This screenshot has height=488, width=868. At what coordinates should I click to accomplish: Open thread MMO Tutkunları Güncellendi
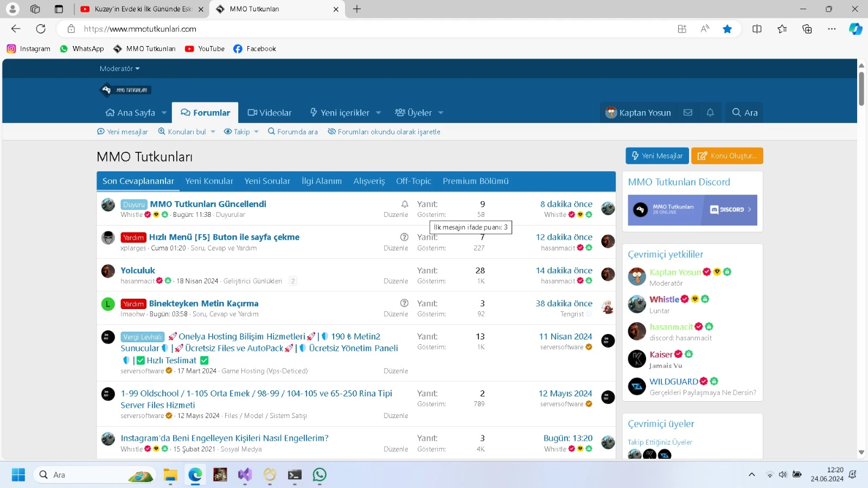[208, 204]
